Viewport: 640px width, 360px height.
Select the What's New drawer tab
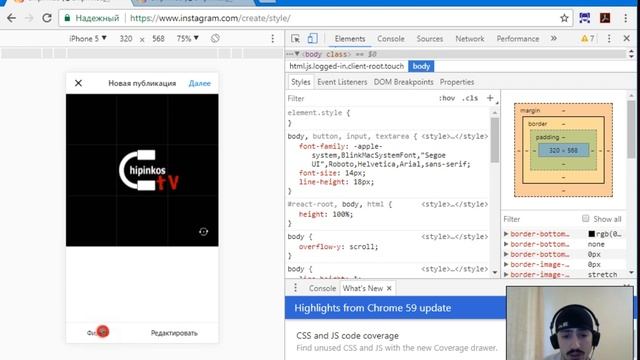click(362, 288)
